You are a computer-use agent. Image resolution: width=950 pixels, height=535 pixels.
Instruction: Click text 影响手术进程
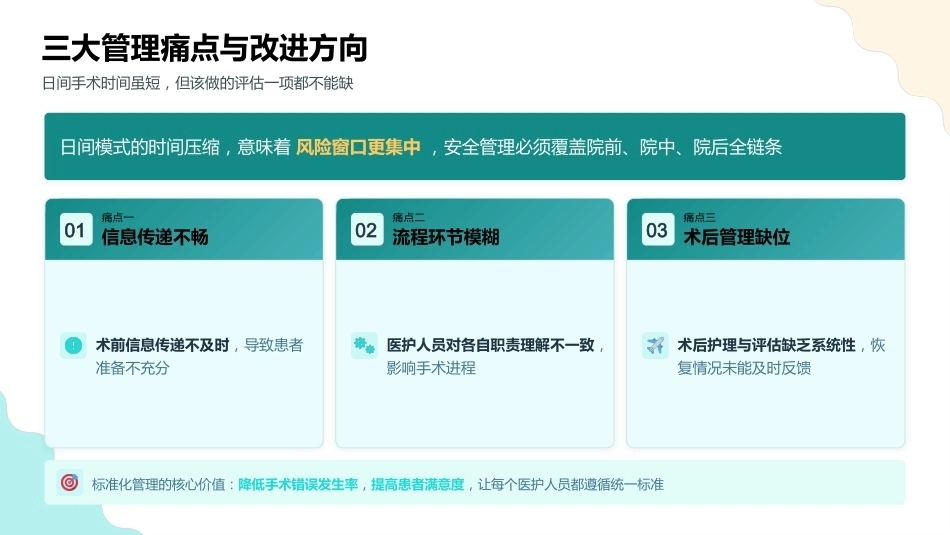click(x=431, y=368)
